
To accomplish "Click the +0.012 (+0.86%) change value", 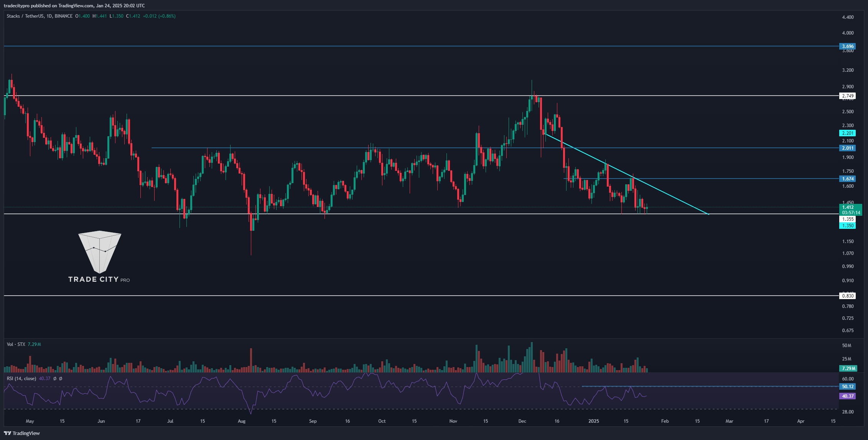I will point(159,16).
